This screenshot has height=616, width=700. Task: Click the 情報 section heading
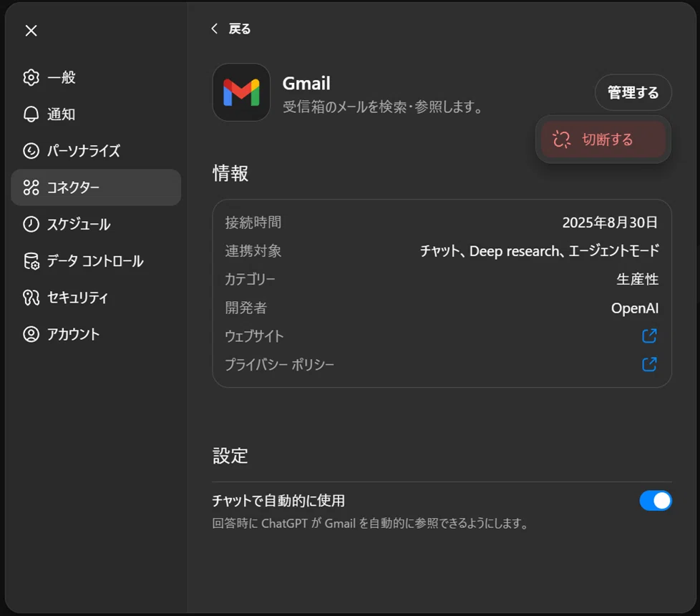click(230, 174)
